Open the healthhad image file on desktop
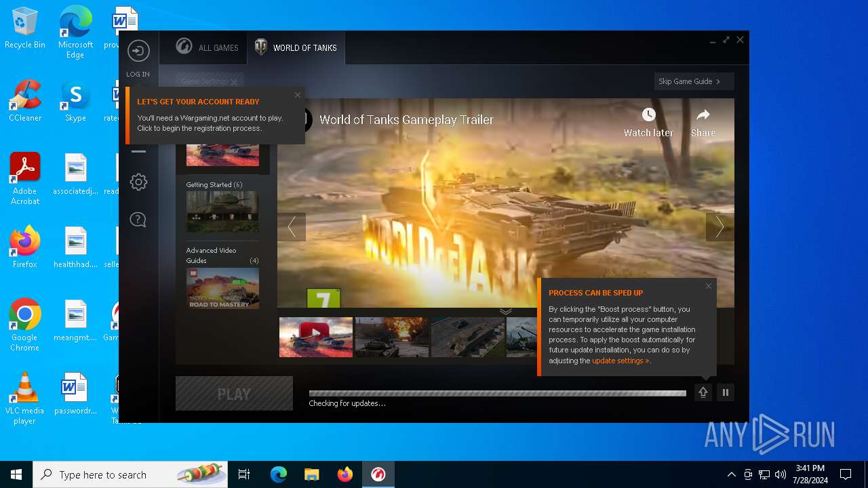 [x=75, y=247]
